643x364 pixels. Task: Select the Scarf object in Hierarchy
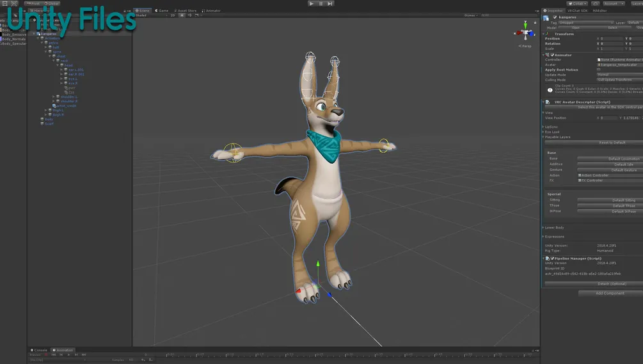point(49,123)
